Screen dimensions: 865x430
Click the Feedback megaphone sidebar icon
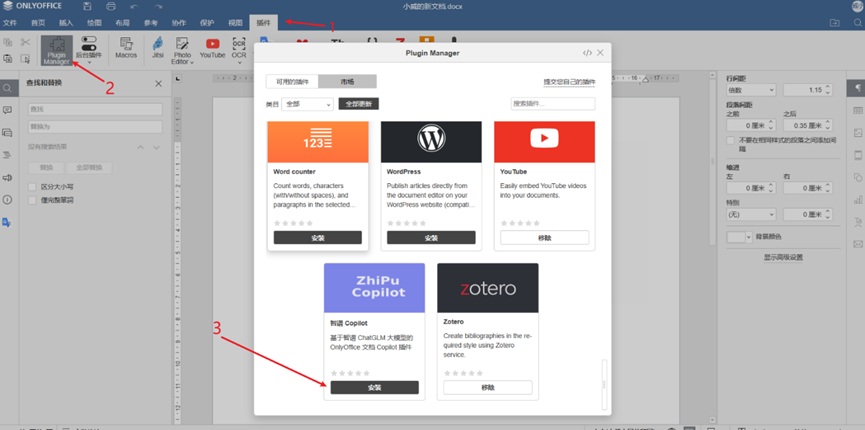(7, 177)
